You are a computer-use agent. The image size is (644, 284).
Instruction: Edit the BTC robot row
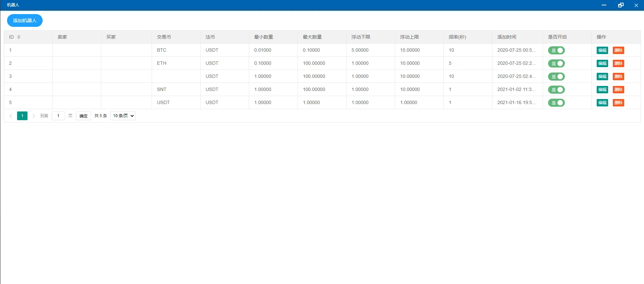point(602,50)
